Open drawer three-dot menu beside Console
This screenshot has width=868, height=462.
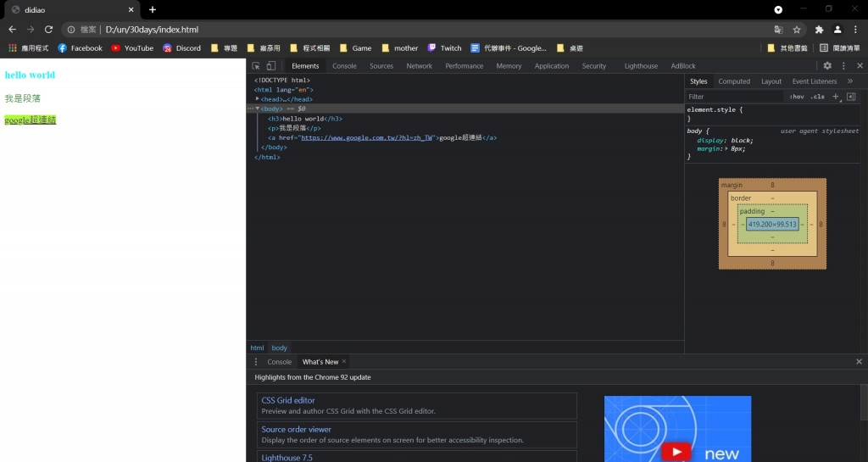point(256,362)
